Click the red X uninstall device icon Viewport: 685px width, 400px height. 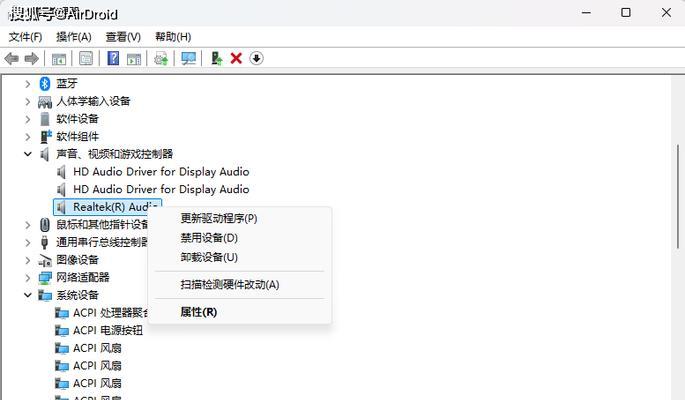(x=236, y=59)
